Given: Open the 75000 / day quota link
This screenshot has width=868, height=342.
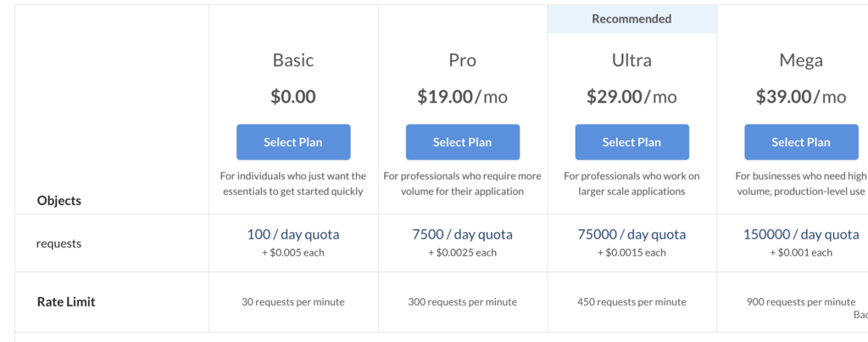Looking at the screenshot, I should click(632, 234).
